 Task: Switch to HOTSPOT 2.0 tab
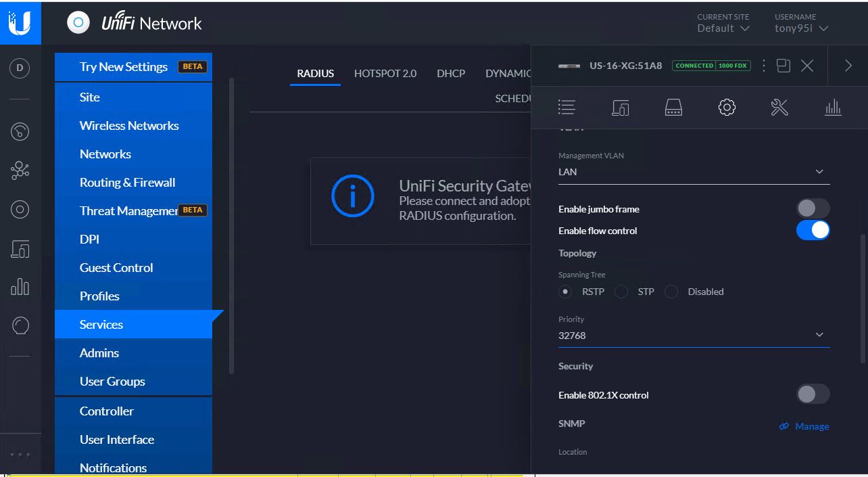click(385, 73)
